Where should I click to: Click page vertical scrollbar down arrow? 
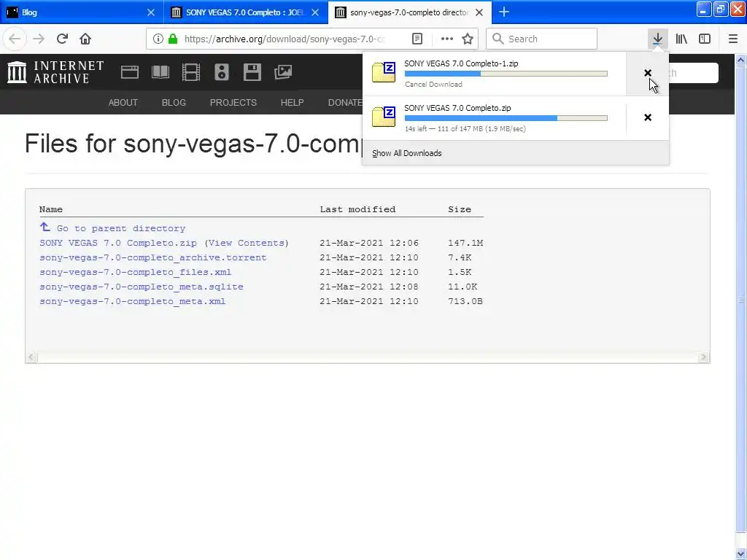point(741,554)
